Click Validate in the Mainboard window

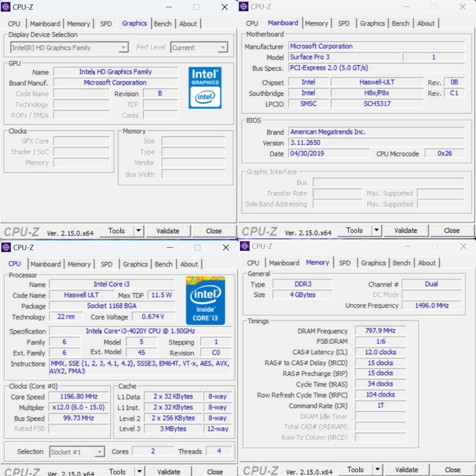[406, 230]
